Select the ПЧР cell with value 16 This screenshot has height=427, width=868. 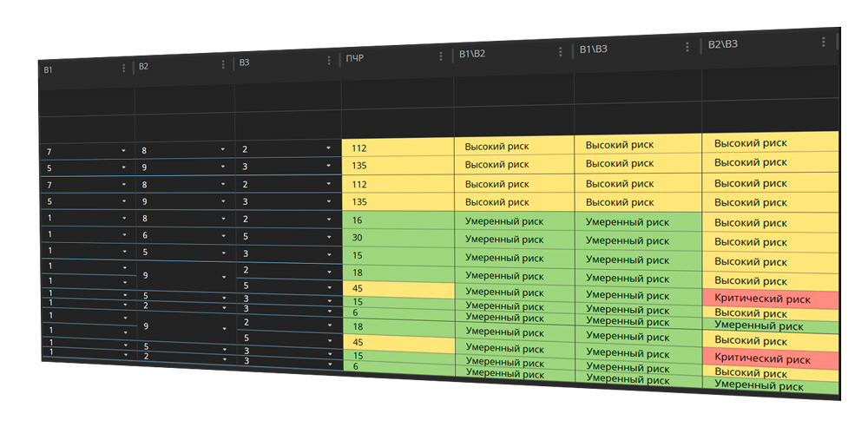pos(398,220)
